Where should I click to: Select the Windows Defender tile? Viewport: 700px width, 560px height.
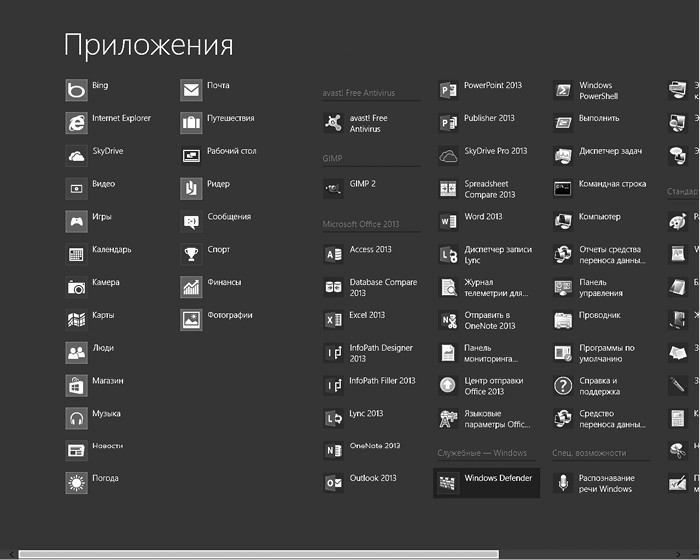pos(486,483)
